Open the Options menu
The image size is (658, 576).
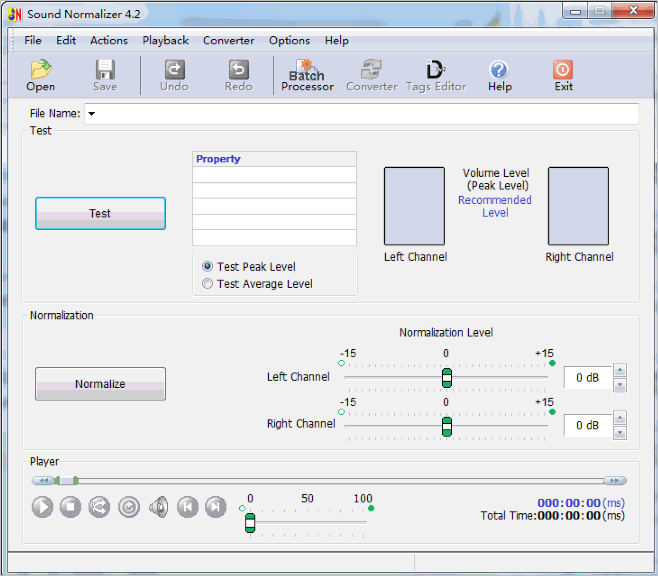tap(289, 40)
